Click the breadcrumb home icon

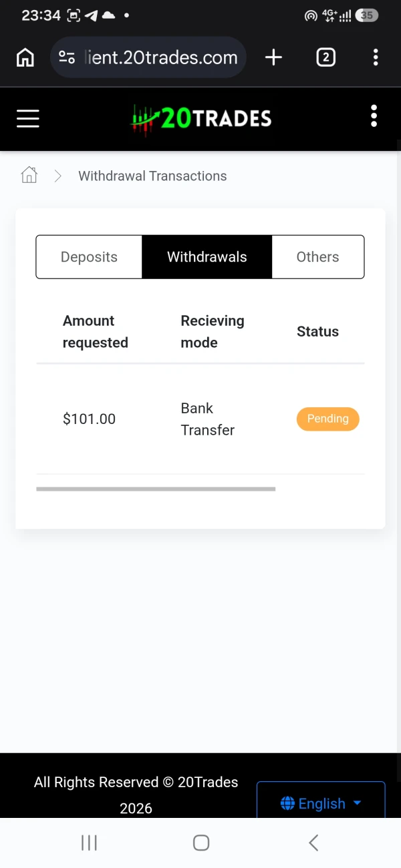[x=29, y=176]
